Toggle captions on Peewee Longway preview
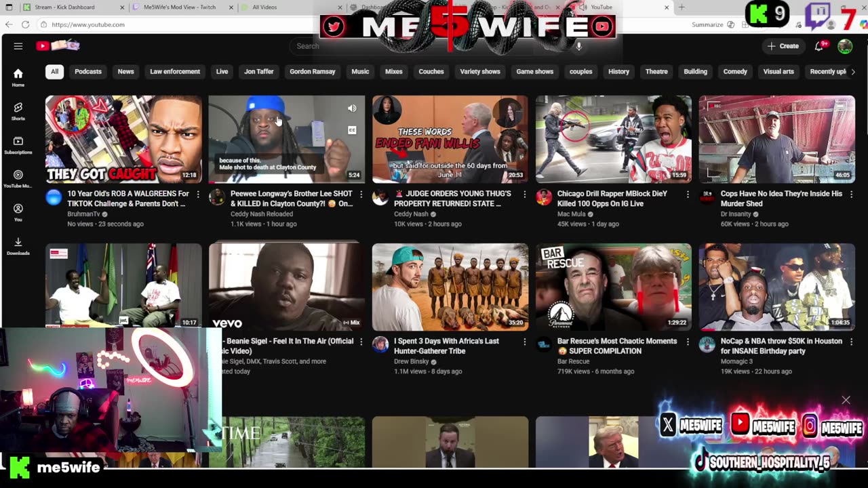The width and height of the screenshot is (868, 488). [x=352, y=130]
